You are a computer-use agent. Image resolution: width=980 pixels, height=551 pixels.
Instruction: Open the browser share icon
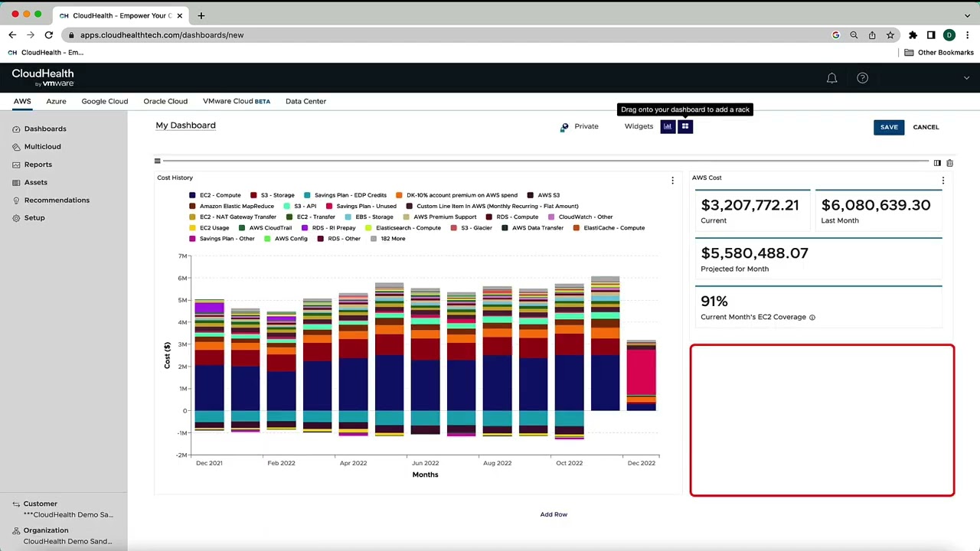point(872,34)
